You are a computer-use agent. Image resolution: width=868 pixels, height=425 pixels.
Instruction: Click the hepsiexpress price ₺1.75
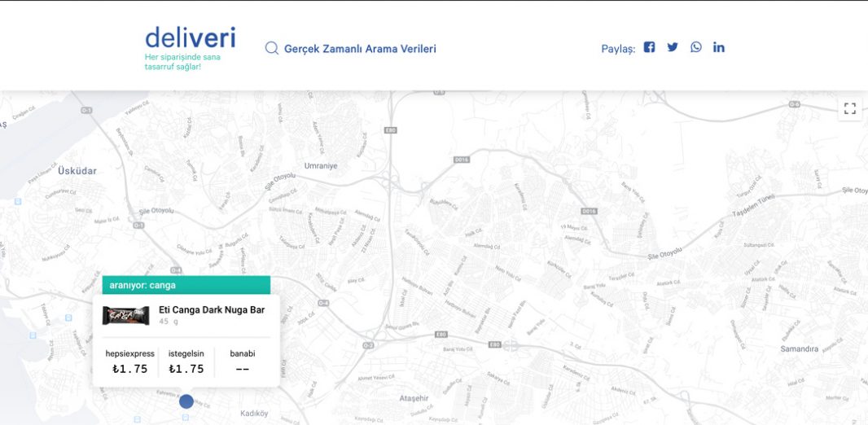click(x=130, y=369)
